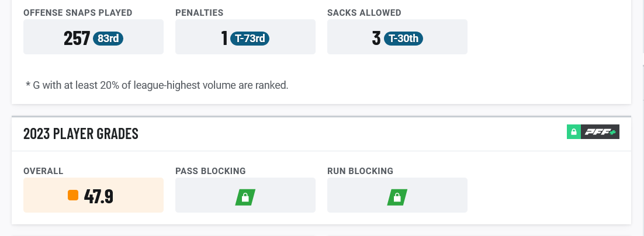Screen dimensions: 644x236
Task: Click the Penalties label
Action: click(x=199, y=13)
